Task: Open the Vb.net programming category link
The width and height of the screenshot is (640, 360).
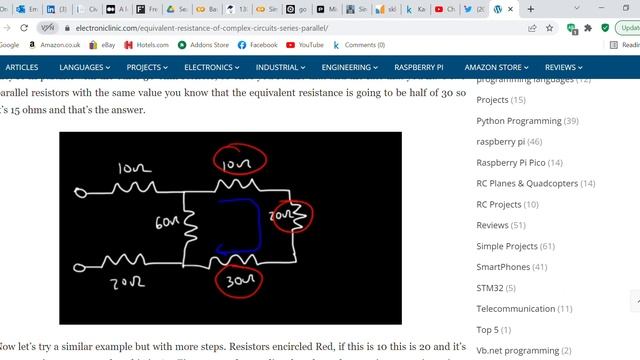Action: click(518, 350)
